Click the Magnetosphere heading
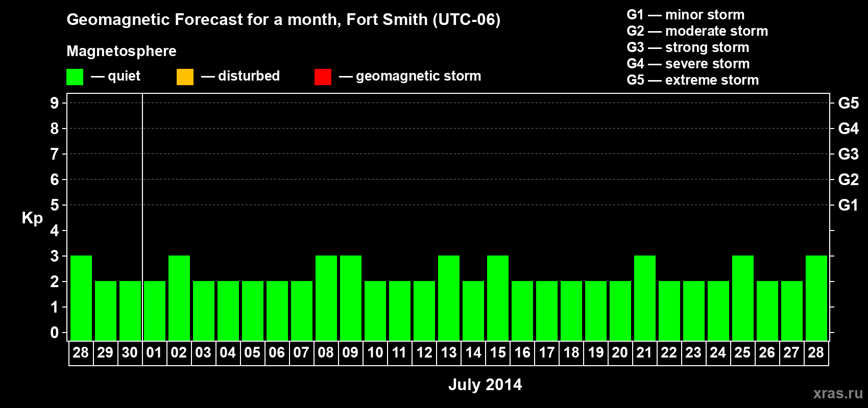The height and width of the screenshot is (408, 868). pos(122,51)
